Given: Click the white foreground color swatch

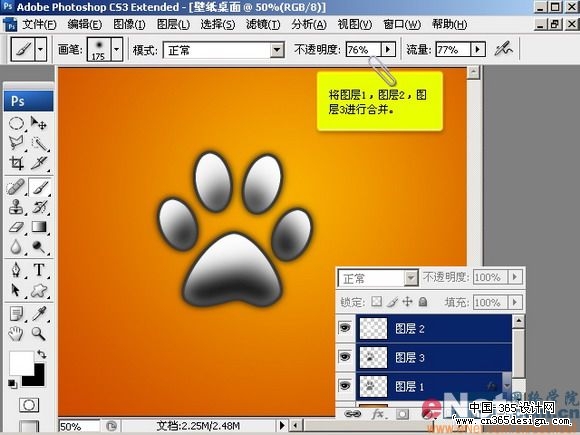Looking at the screenshot, I should pos(21,362).
